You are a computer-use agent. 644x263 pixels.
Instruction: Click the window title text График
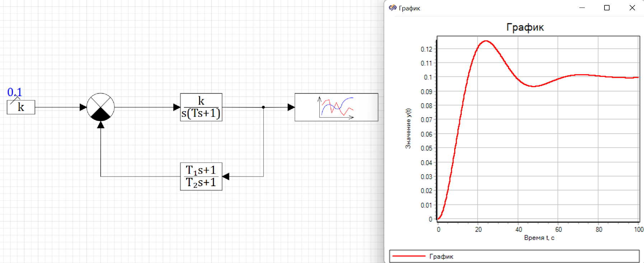click(x=409, y=8)
